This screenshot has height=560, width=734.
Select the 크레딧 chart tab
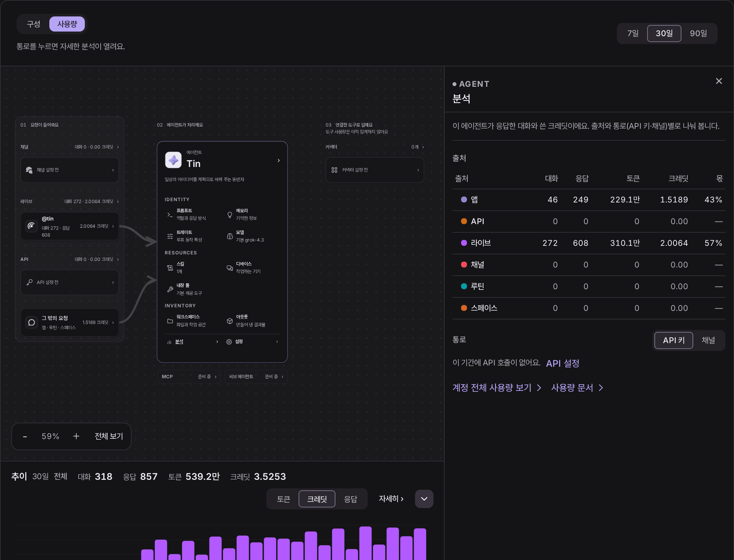click(x=317, y=499)
